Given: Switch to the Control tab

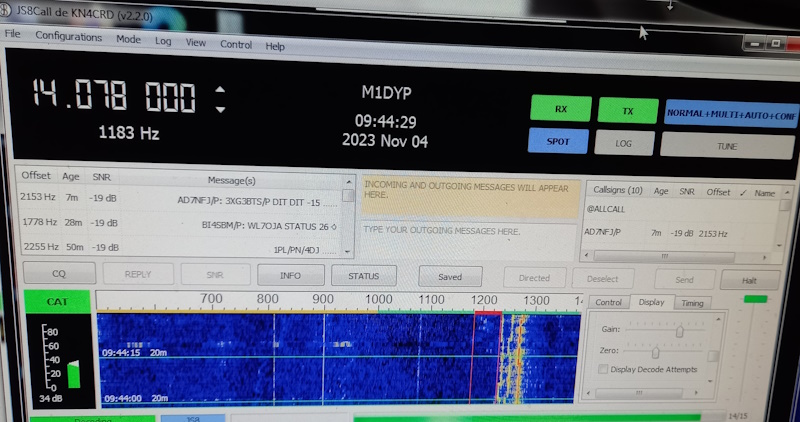Looking at the screenshot, I should (x=609, y=302).
